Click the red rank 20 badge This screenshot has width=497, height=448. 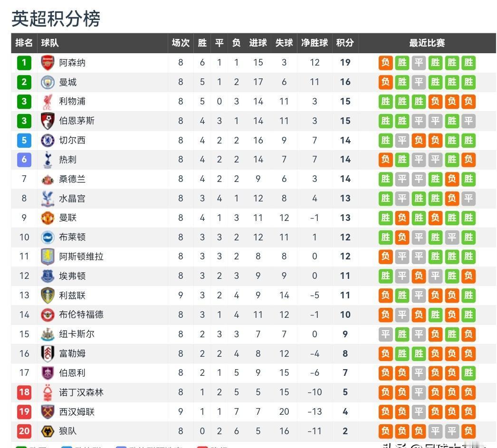(24, 431)
